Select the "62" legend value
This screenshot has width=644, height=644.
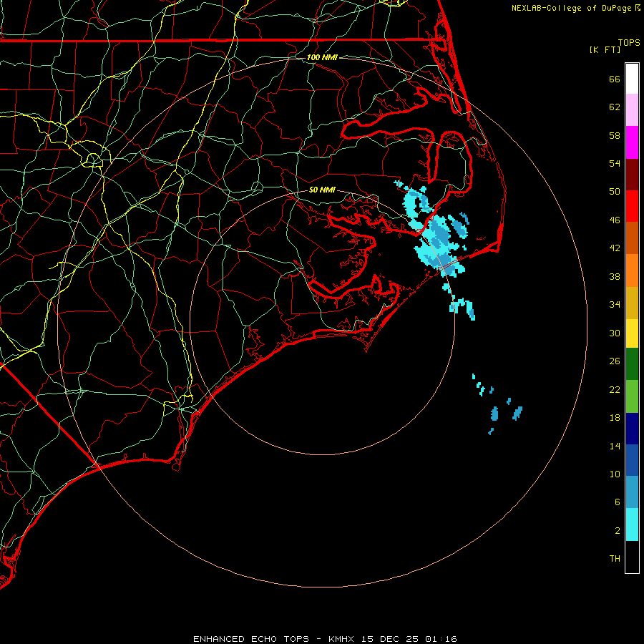pyautogui.click(x=615, y=107)
